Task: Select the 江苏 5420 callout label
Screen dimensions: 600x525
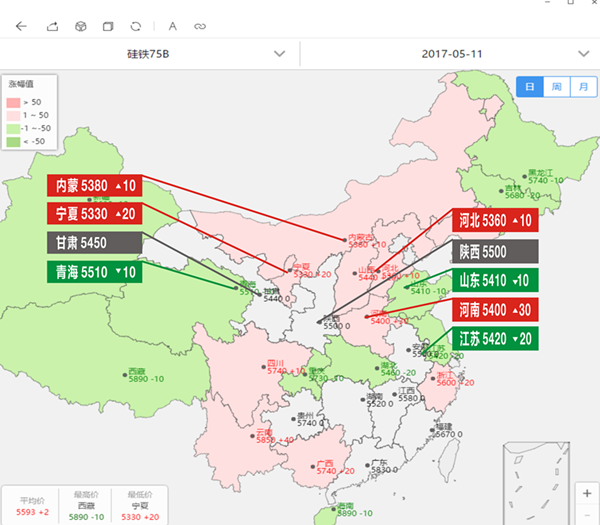Action: click(x=495, y=339)
